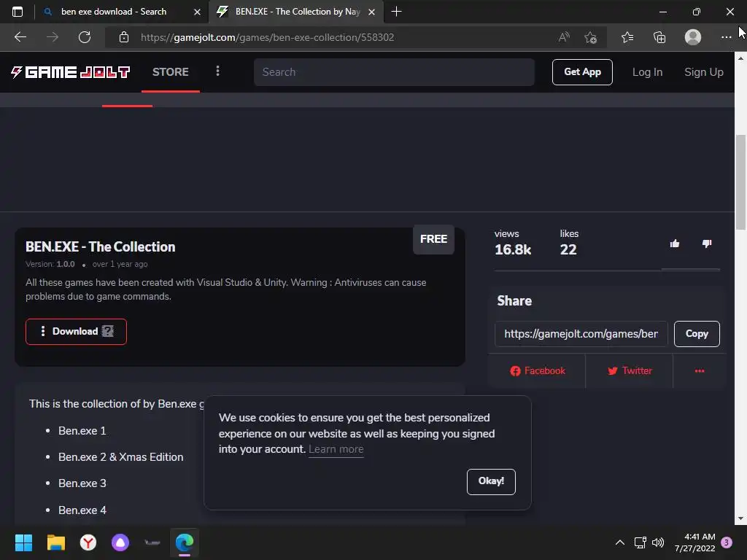This screenshot has height=560, width=747.
Task: Copy the share link with Copy button
Action: click(697, 334)
